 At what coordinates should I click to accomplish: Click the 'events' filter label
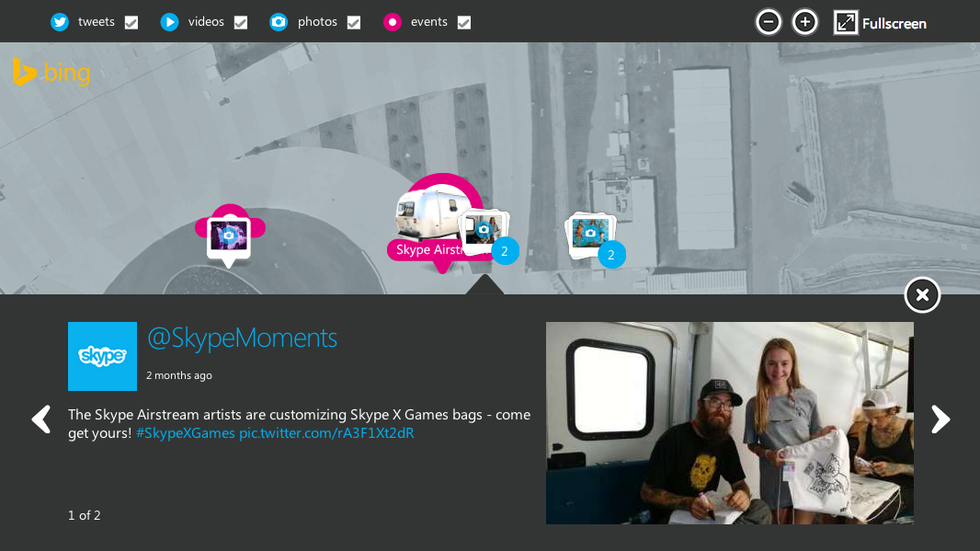pos(428,22)
